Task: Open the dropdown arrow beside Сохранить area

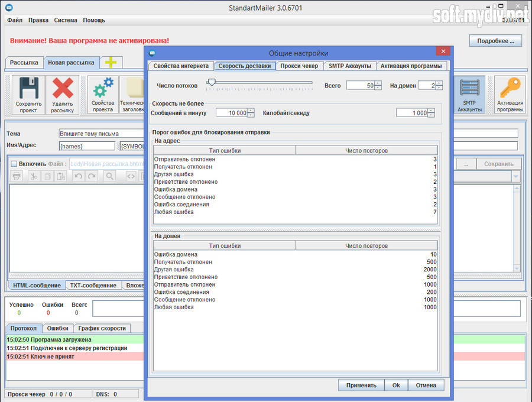Action: tap(515, 176)
